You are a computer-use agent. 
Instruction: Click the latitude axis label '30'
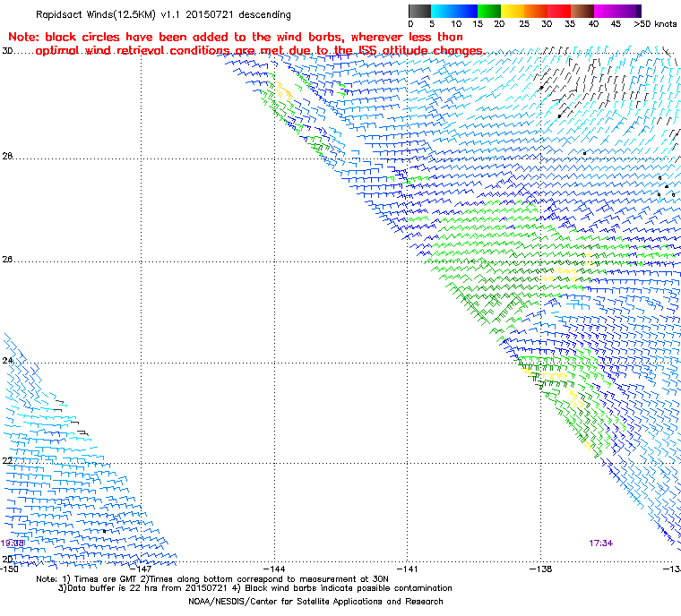tap(7, 51)
